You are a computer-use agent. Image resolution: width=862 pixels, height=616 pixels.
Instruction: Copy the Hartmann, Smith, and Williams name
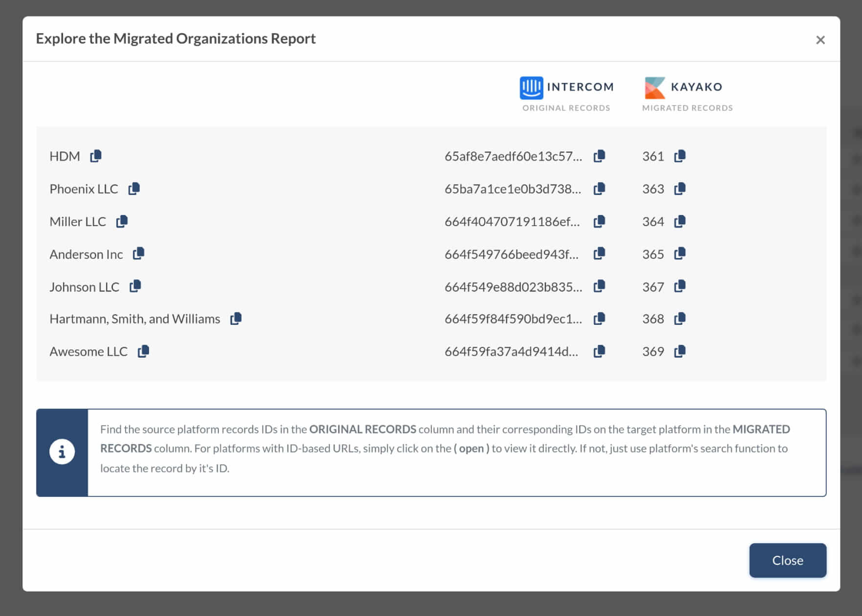(x=236, y=319)
